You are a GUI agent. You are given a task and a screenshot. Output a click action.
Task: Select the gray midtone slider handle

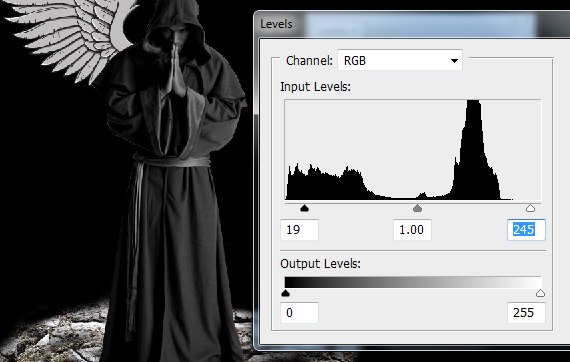pos(417,208)
